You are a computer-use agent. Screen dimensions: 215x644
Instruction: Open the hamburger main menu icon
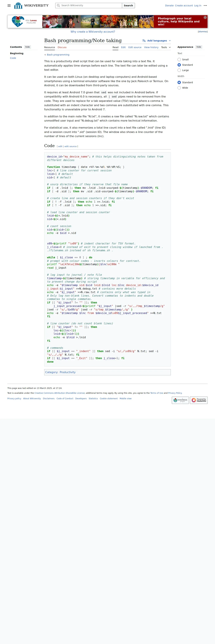coord(9,6)
